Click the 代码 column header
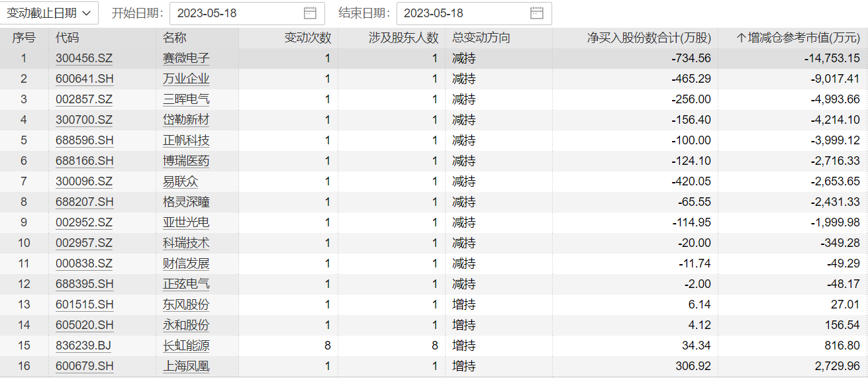Image resolution: width=868 pixels, height=378 pixels. tap(68, 38)
